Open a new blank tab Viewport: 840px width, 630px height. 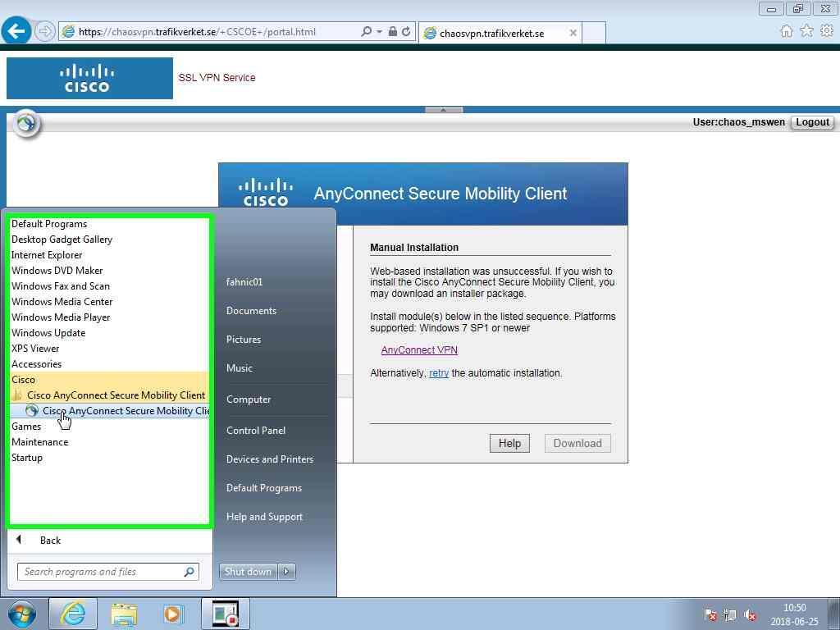tap(594, 33)
